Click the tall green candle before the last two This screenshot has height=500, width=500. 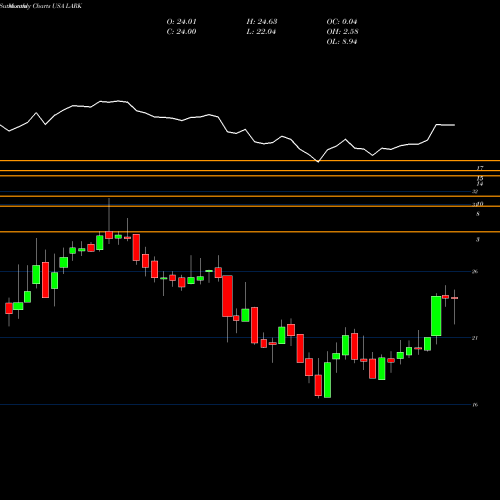(436, 316)
